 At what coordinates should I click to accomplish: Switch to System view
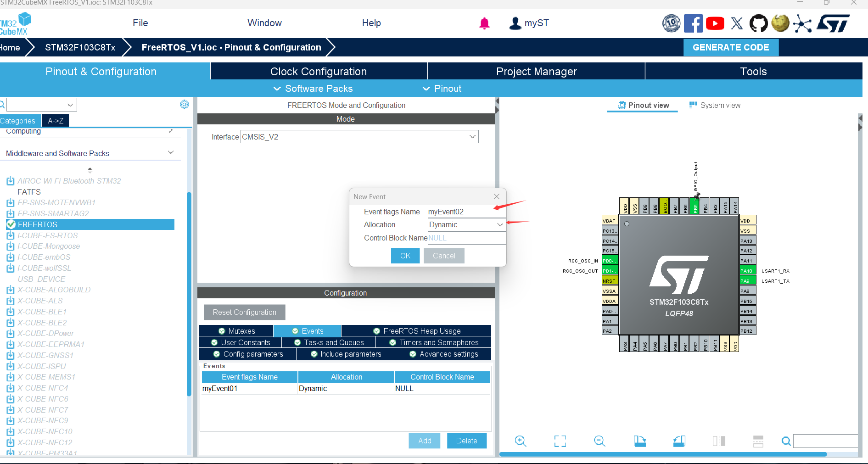715,105
